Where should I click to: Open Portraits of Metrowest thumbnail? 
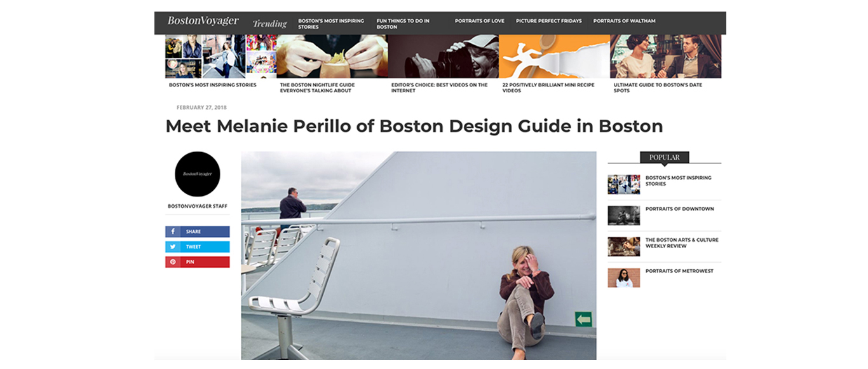623,277
